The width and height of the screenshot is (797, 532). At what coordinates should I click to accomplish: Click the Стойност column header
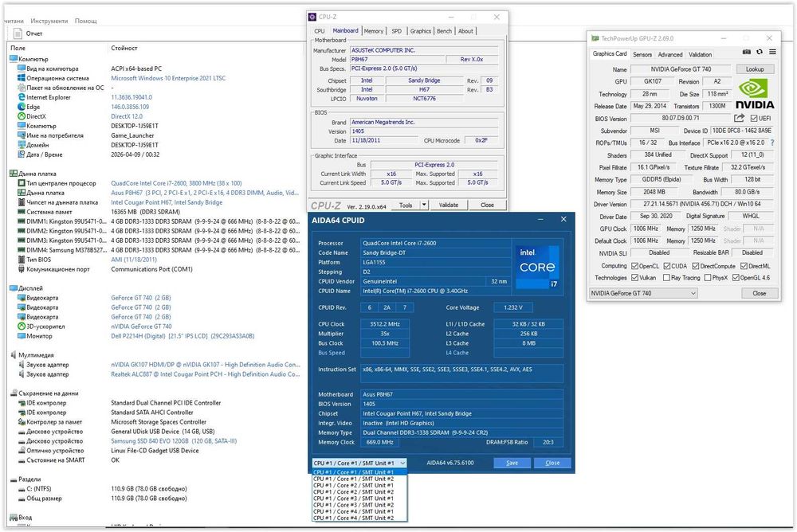coord(124,48)
